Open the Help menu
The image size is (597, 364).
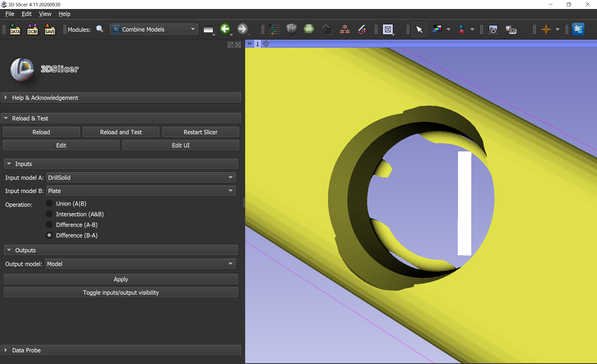coord(64,14)
